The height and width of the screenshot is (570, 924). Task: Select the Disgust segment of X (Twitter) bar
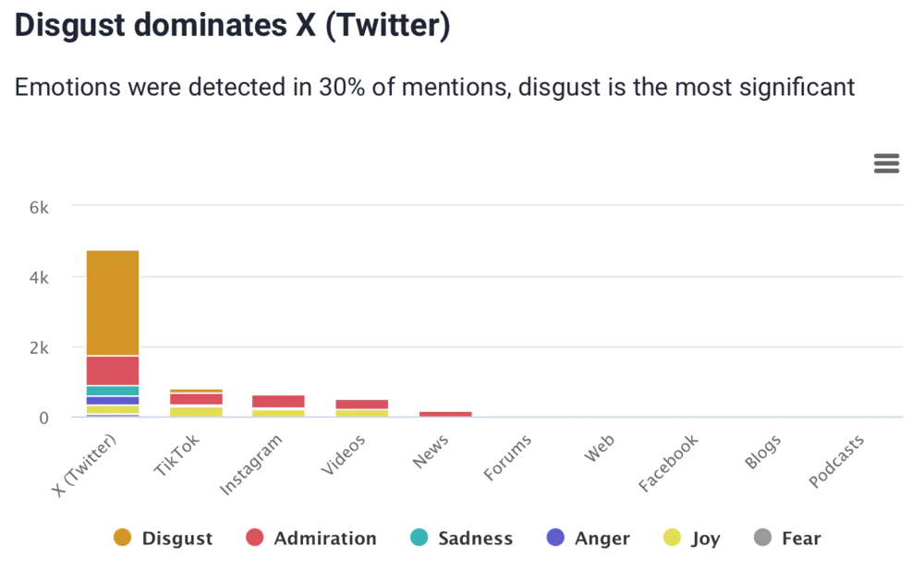(112, 303)
